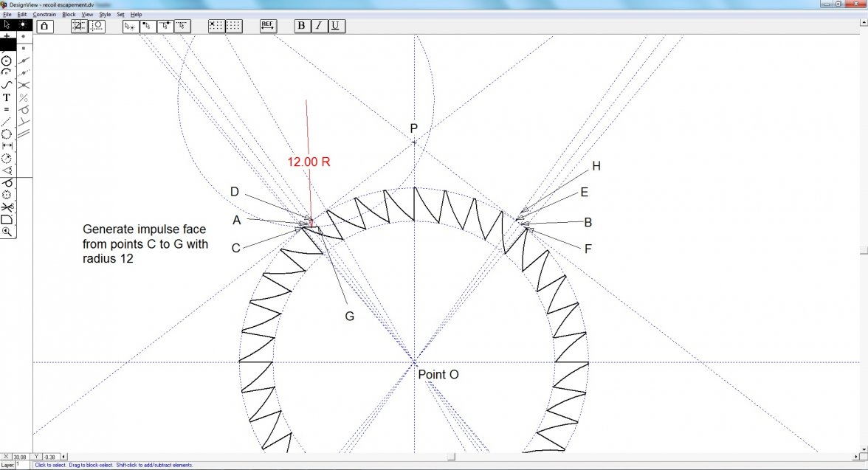868x470 pixels.
Task: Select the linear dimension tool
Action: coord(7,146)
